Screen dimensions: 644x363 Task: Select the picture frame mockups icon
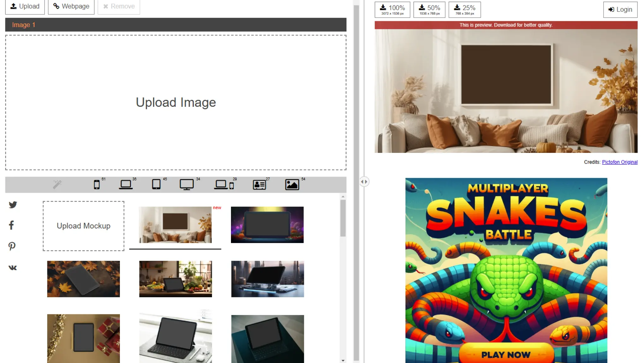[x=292, y=185]
